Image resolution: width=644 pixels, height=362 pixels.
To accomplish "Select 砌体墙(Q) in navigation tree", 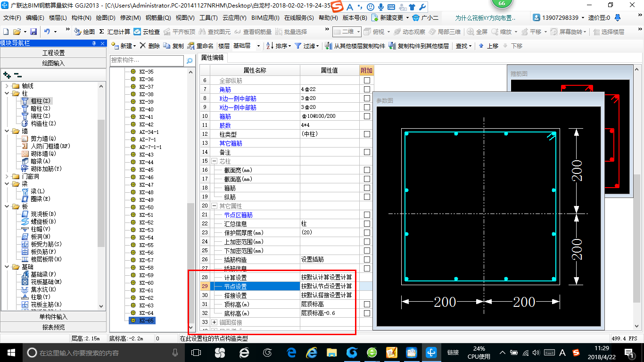I will [x=39, y=154].
